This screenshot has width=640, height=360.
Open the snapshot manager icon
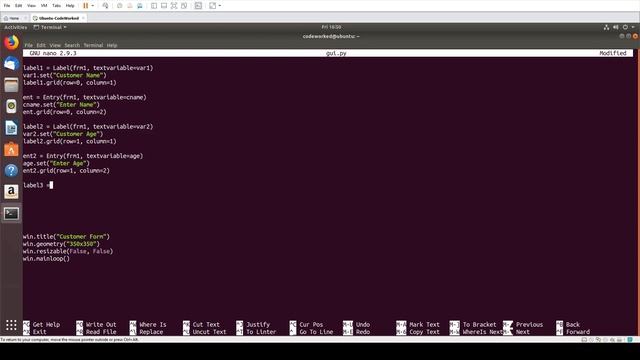pyautogui.click(x=140, y=6)
